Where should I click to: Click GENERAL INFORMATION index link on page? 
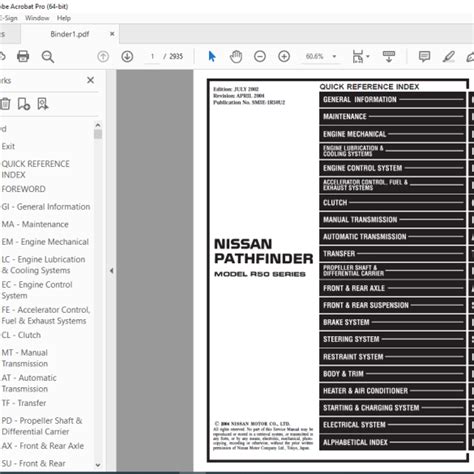[x=392, y=100]
